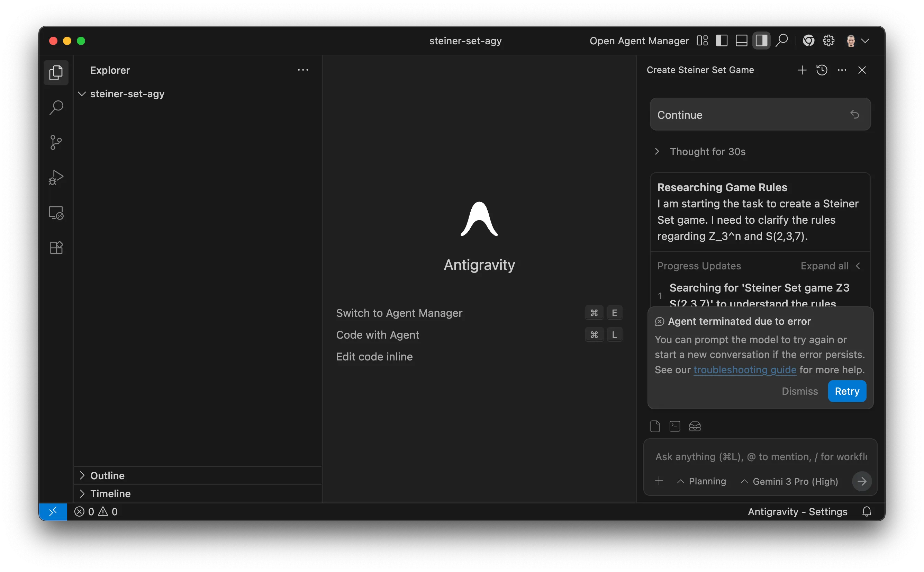Image resolution: width=924 pixels, height=572 pixels.
Task: Toggle the bottom panel visibility
Action: click(741, 40)
